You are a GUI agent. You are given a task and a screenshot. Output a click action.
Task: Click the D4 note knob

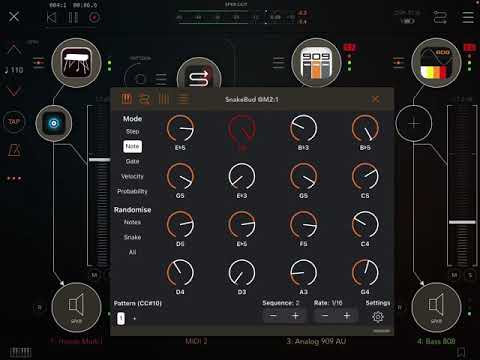[180, 273]
